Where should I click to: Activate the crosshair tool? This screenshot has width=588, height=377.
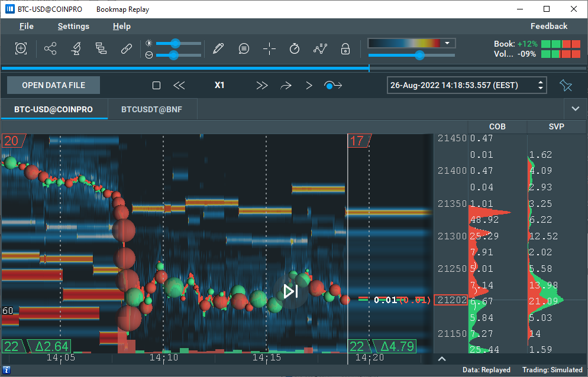pyautogui.click(x=269, y=49)
